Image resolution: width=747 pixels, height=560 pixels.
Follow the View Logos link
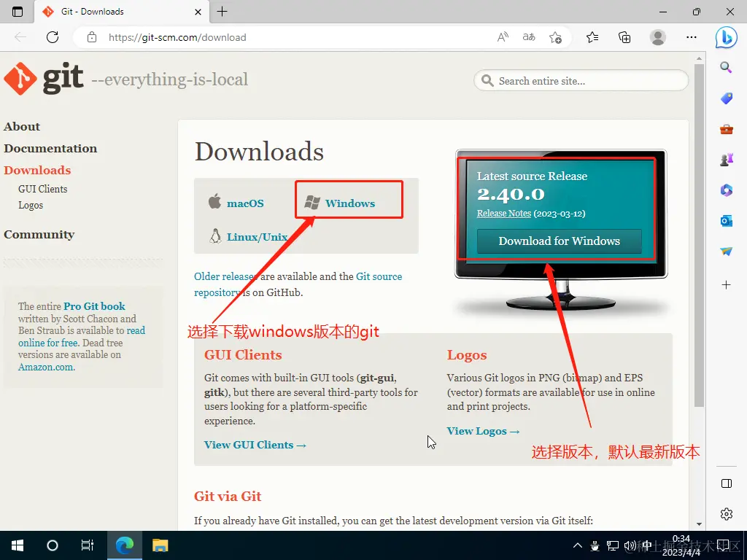click(x=483, y=431)
